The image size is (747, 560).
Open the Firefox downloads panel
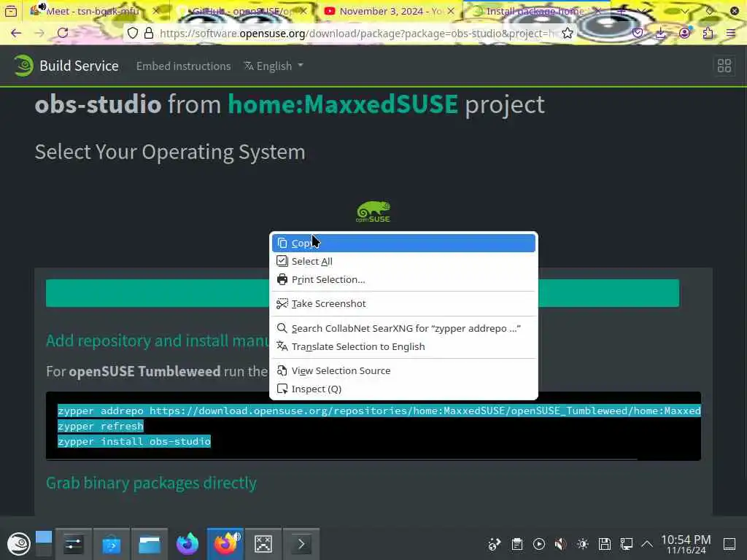[x=661, y=33]
